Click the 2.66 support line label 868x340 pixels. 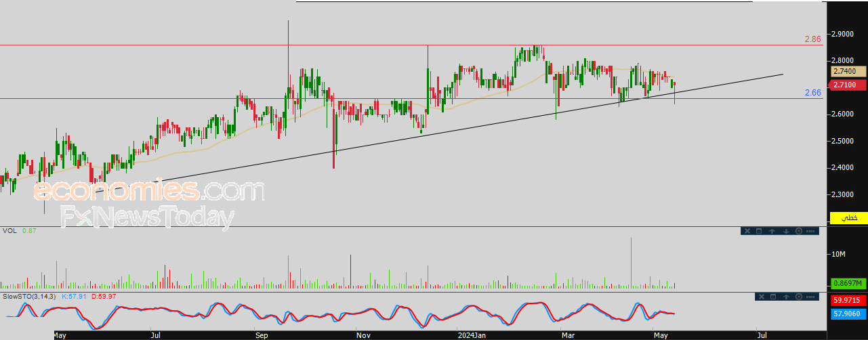click(813, 93)
